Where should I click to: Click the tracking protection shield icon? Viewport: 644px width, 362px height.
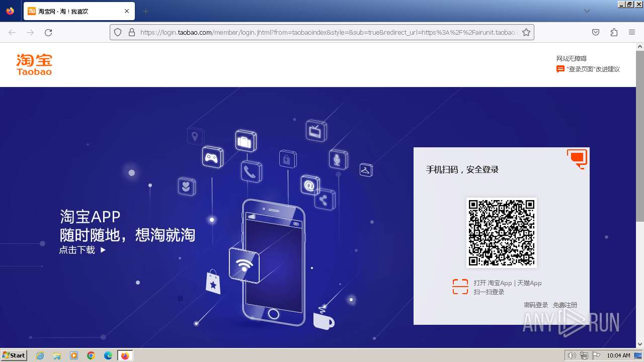pos(118,32)
